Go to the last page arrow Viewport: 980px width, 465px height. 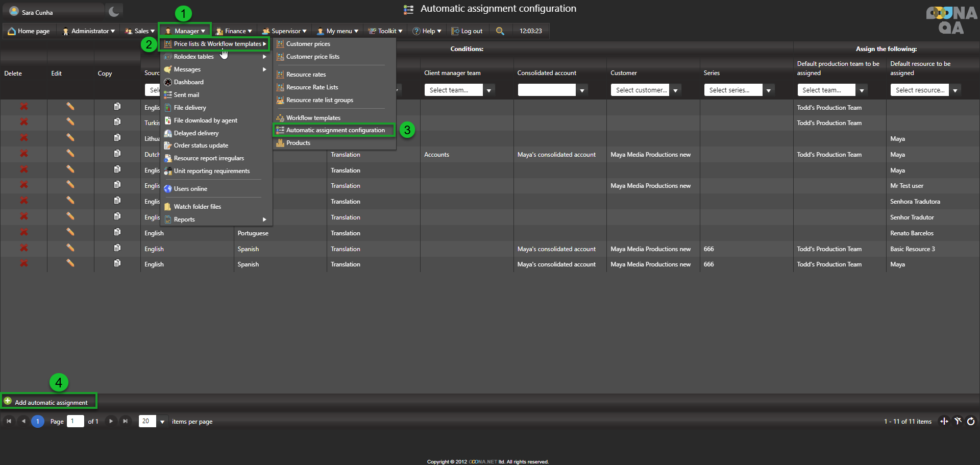click(x=125, y=421)
